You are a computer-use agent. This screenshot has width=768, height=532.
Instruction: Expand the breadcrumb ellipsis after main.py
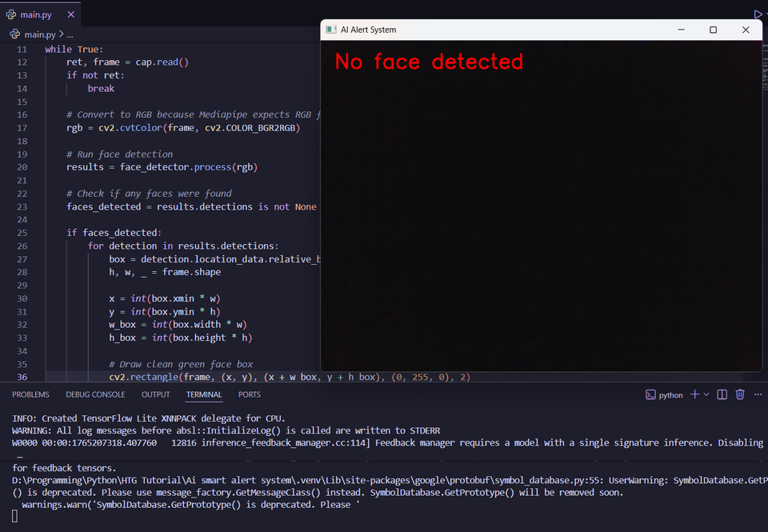[x=69, y=34]
